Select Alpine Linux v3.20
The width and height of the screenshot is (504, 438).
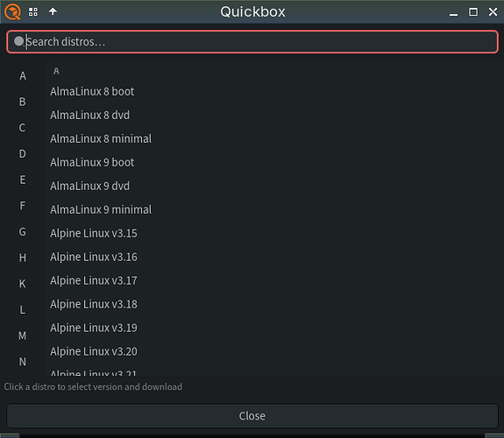point(94,351)
